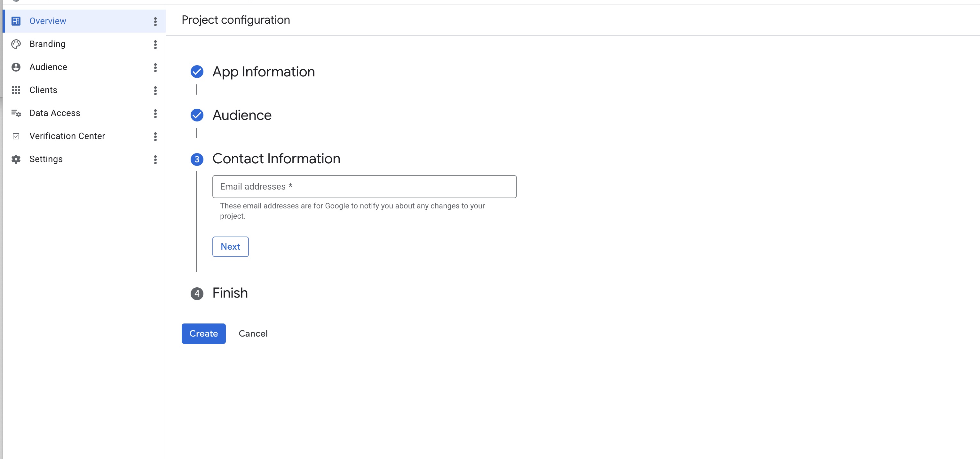Click the email notification helper text
Viewport: 980px width, 459px height.
[352, 211]
